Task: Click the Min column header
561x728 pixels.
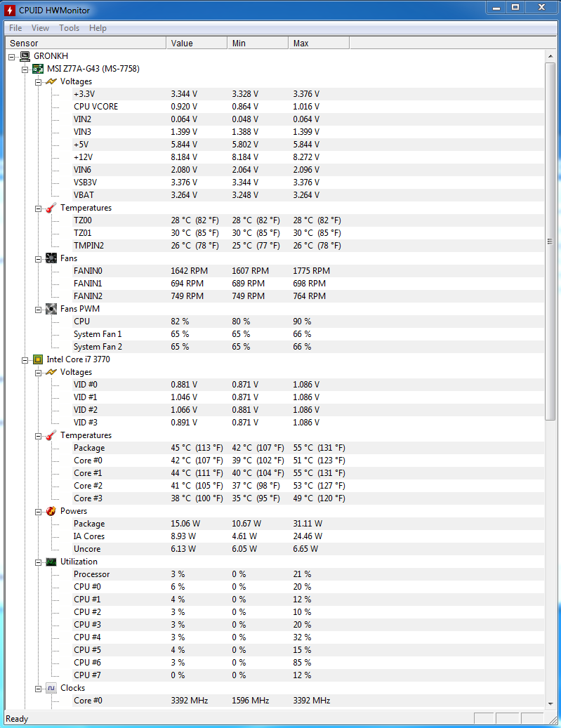Action: [258, 44]
